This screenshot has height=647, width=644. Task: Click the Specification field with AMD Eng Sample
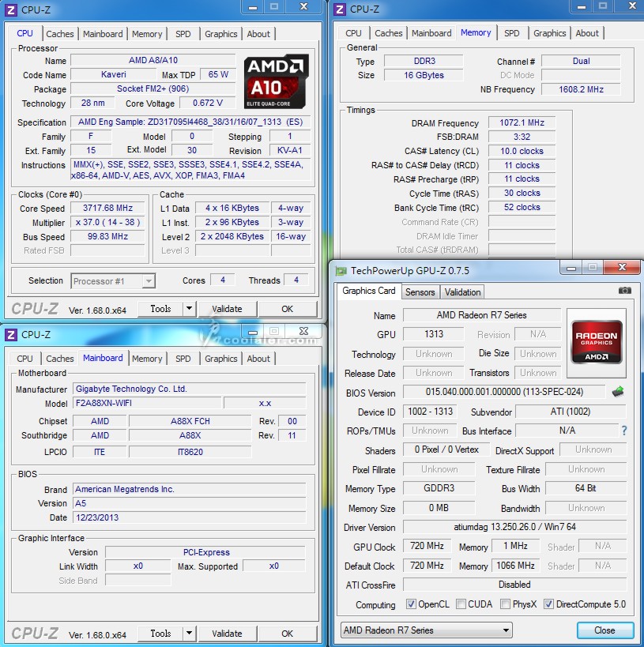(x=190, y=122)
